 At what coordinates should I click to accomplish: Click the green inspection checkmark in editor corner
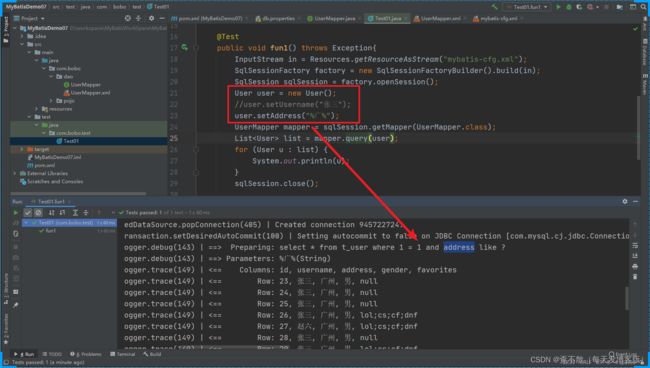(635, 29)
